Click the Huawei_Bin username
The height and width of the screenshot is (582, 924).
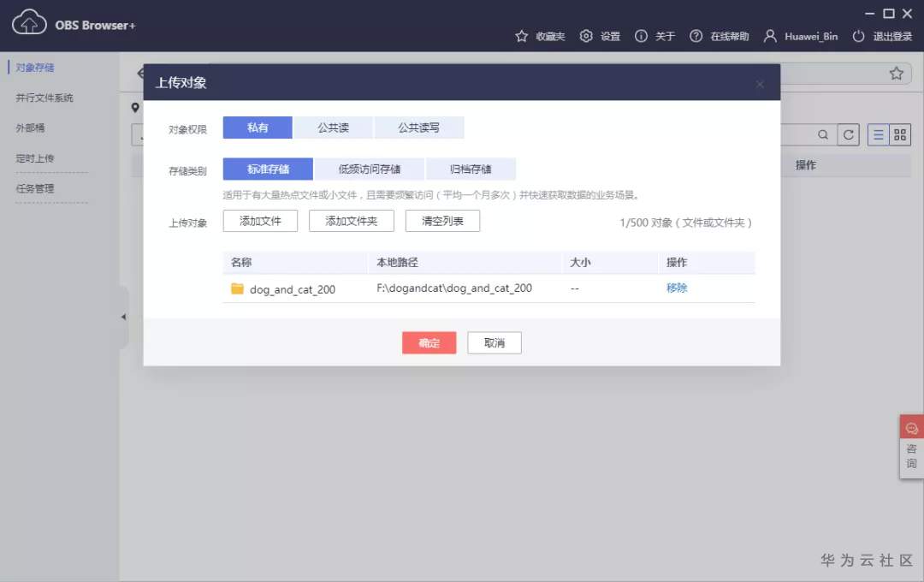coord(811,36)
